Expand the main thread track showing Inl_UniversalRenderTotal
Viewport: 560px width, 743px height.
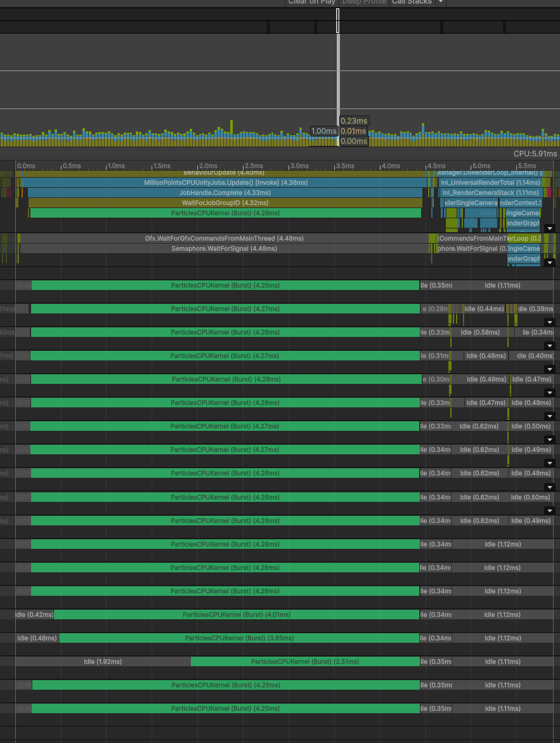point(550,228)
